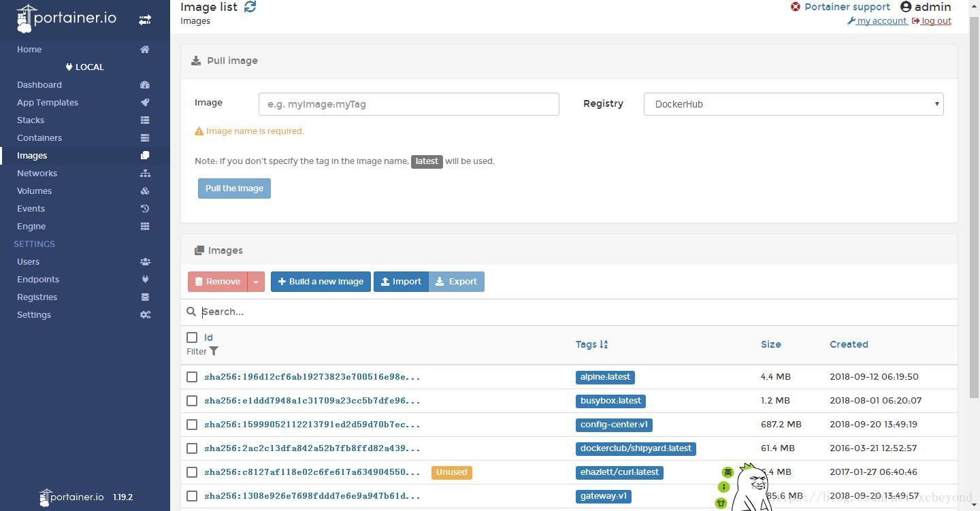Click the Tags sort order icon

[x=604, y=344]
